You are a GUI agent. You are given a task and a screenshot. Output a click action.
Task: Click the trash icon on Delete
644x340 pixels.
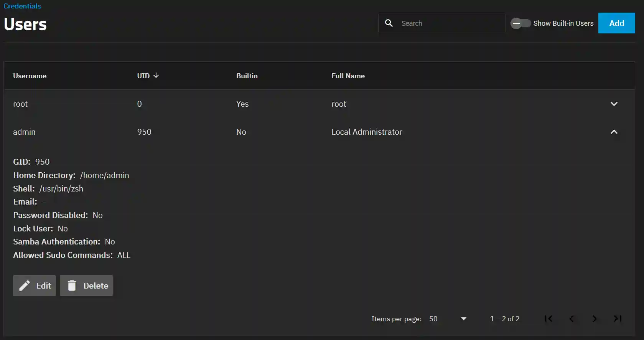click(x=72, y=286)
